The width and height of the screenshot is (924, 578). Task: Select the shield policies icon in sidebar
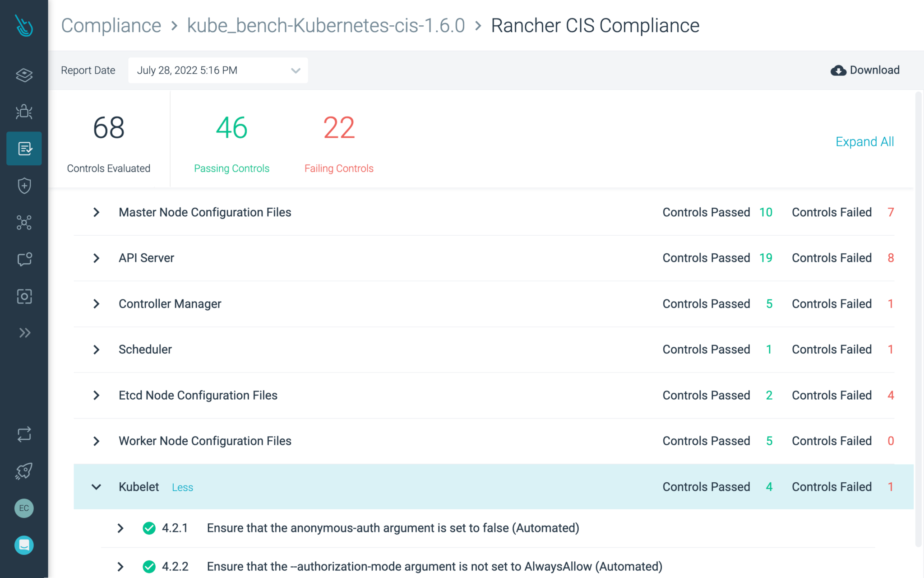[x=24, y=186]
